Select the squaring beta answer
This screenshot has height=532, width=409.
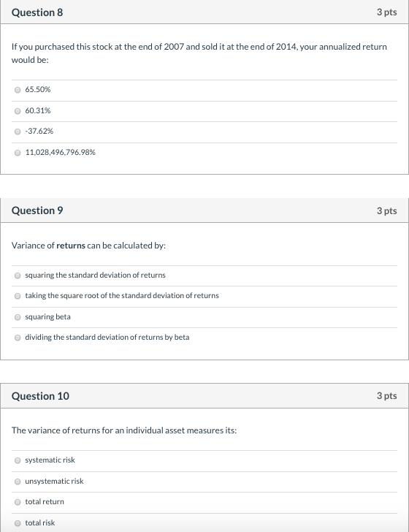18,317
